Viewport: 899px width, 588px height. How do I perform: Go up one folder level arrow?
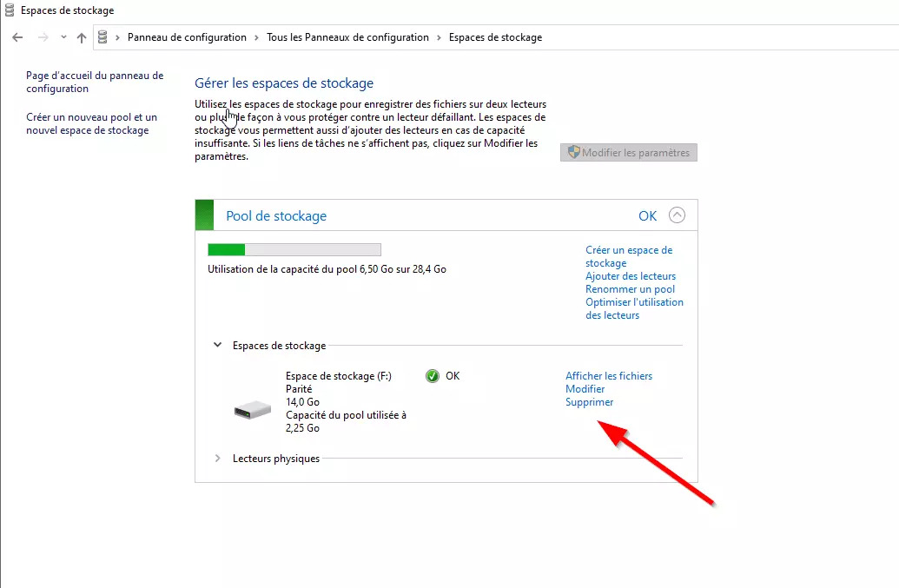[x=82, y=37]
